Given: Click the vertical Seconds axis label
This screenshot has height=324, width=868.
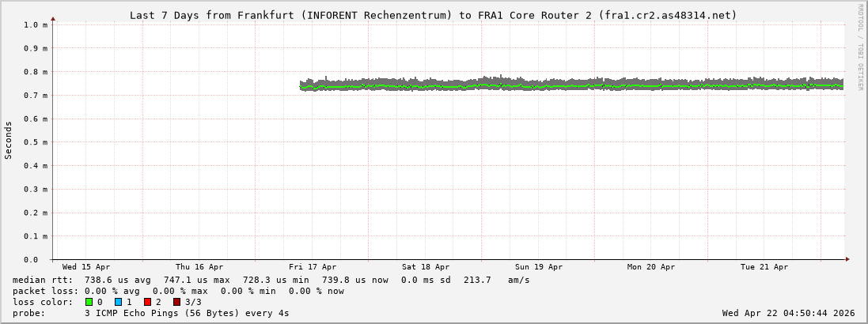Looking at the screenshot, I should [x=9, y=141].
